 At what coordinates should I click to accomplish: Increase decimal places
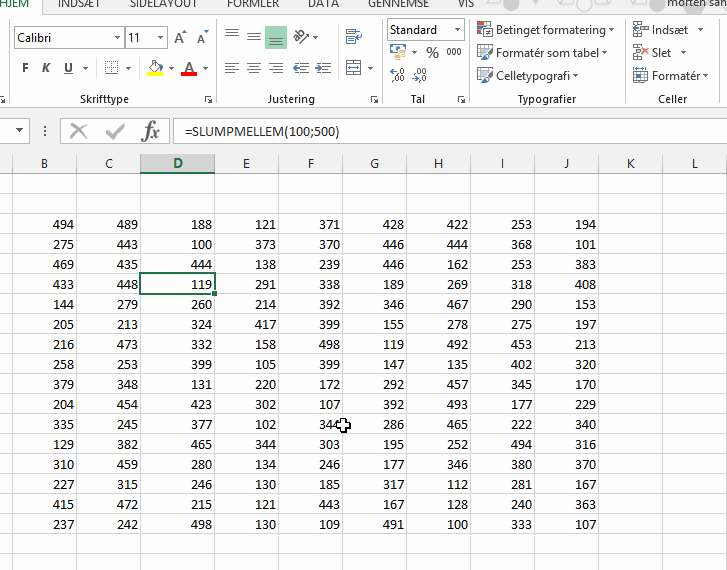point(397,74)
